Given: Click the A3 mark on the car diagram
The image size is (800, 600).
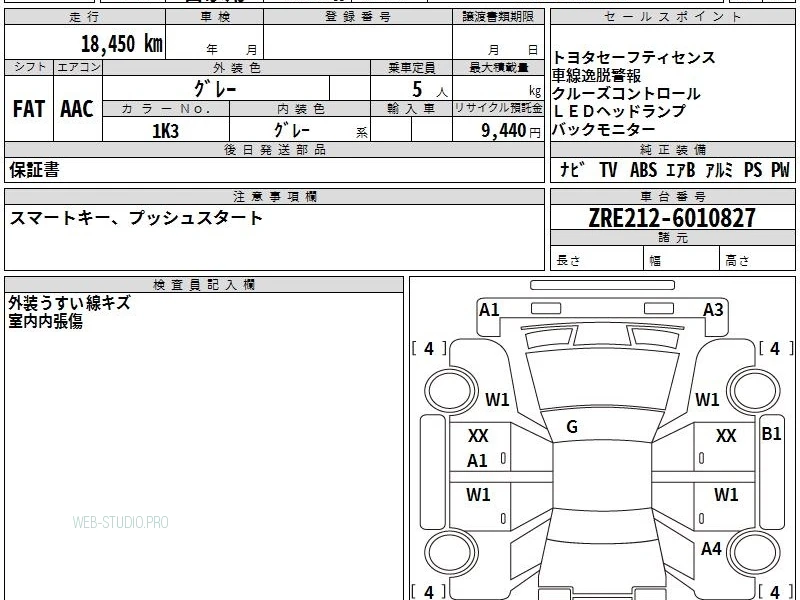Looking at the screenshot, I should coord(713,310).
